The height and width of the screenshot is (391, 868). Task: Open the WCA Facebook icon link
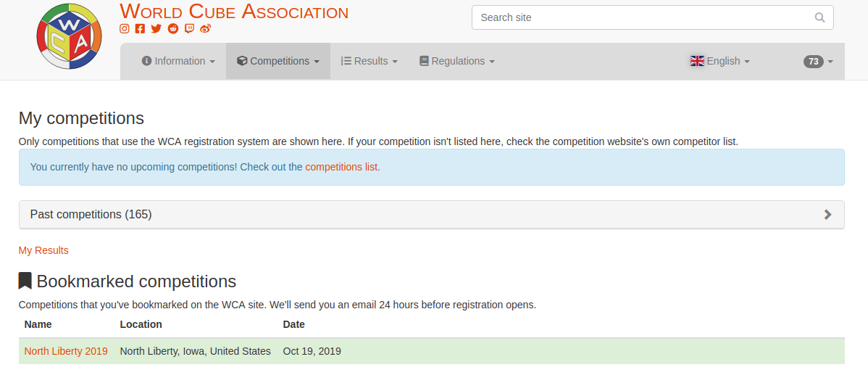[140, 28]
